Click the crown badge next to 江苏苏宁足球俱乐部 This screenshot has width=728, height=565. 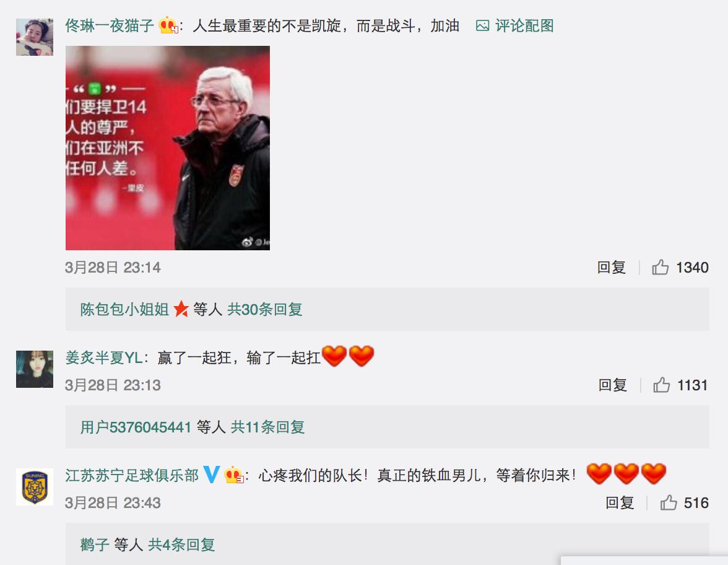(x=233, y=475)
